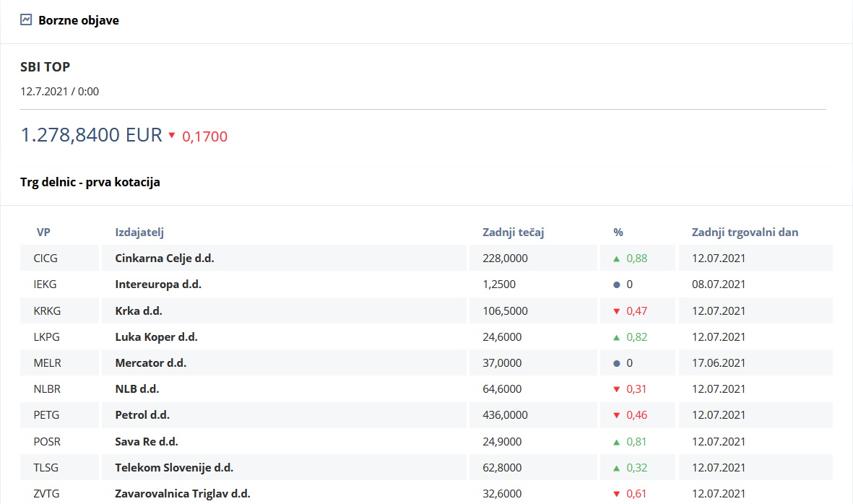The height and width of the screenshot is (504, 853).
Task: Open issuer Cinkarna Celje d.d.
Action: (x=164, y=258)
